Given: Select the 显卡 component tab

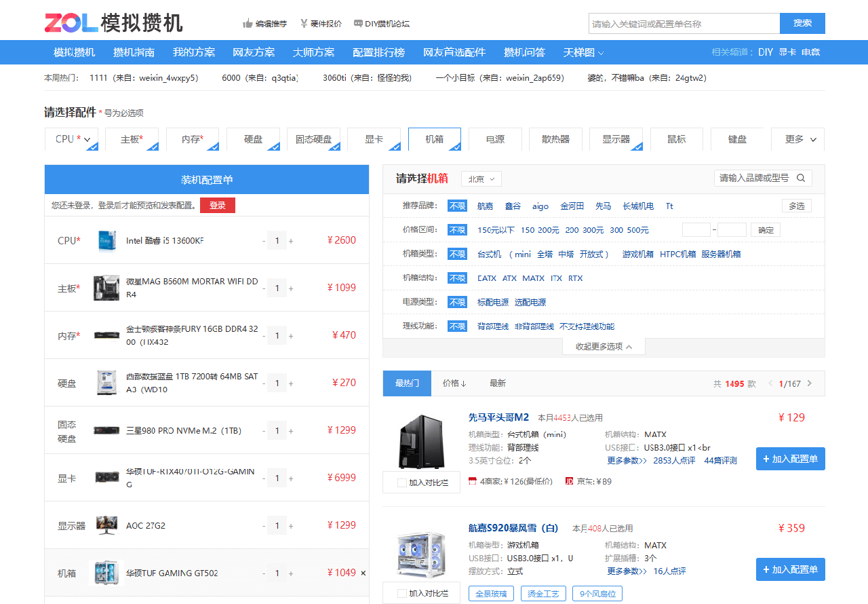Looking at the screenshot, I should pos(374,139).
